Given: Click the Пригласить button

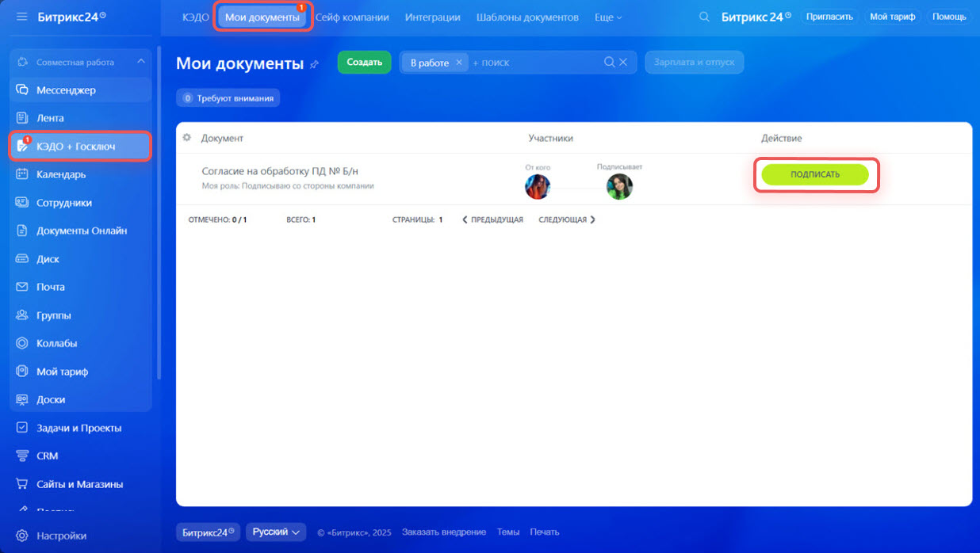Looking at the screenshot, I should (x=829, y=17).
